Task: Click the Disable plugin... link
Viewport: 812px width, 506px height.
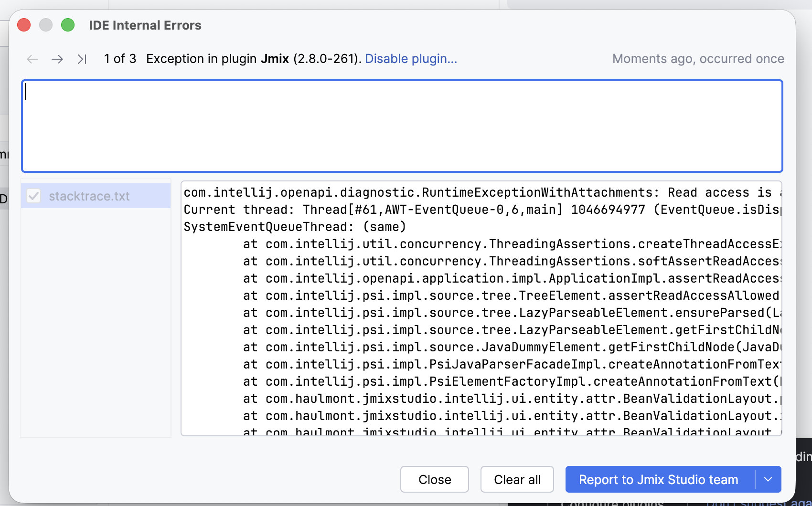Action: pyautogui.click(x=411, y=59)
